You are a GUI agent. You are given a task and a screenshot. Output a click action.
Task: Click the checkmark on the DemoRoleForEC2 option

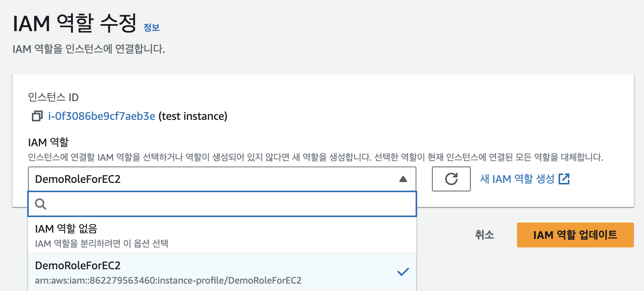(x=403, y=272)
